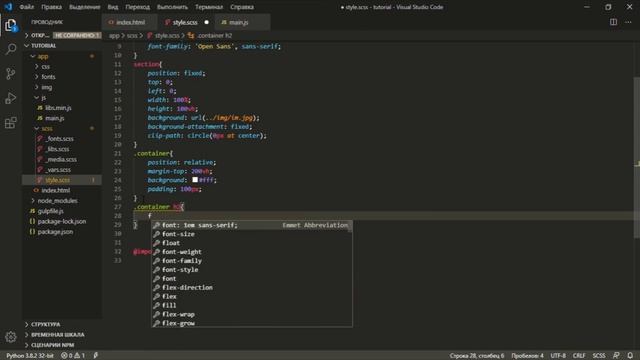Open the Выделение menu
This screenshot has width=640, height=360.
pyautogui.click(x=85, y=7)
